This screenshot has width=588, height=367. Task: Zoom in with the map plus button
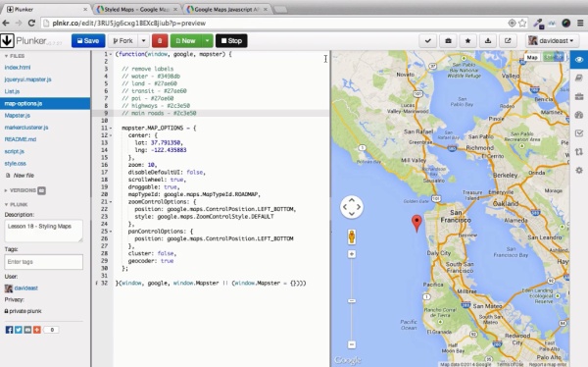pyautogui.click(x=352, y=254)
